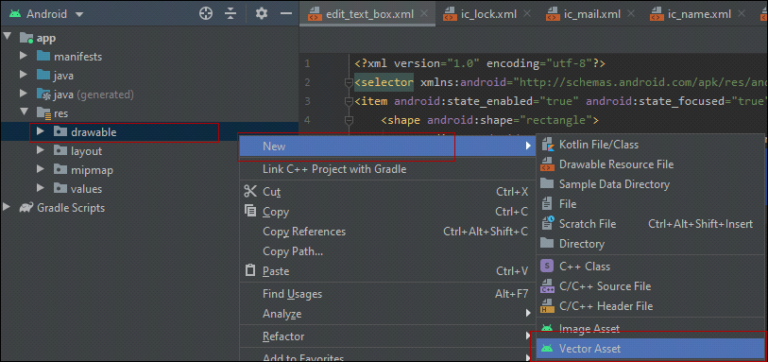Expand the manifests folder arrow

pos(23,56)
